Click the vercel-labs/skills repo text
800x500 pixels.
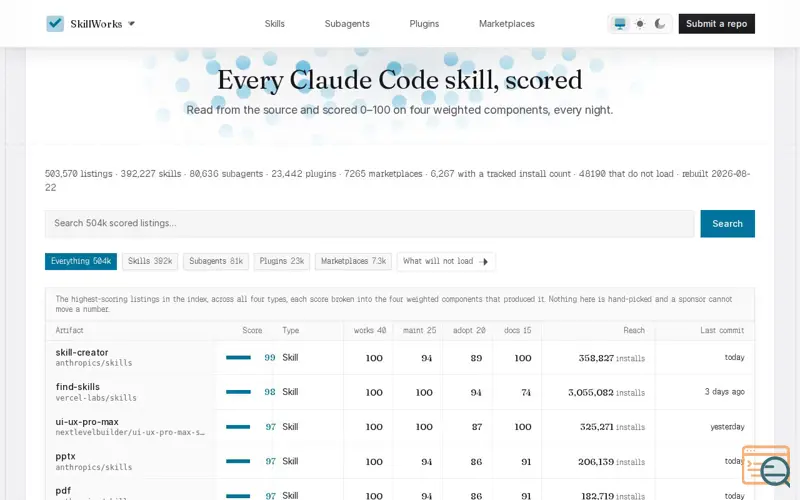(96, 398)
